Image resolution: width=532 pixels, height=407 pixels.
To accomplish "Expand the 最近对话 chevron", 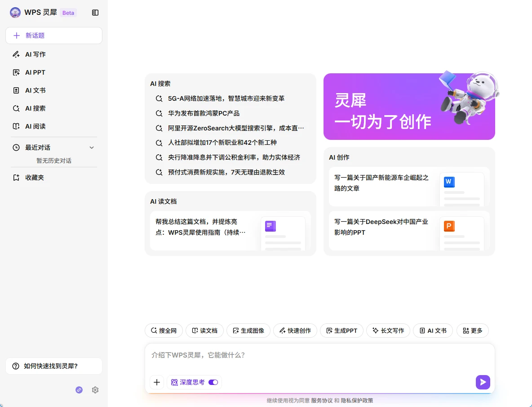I will point(92,148).
